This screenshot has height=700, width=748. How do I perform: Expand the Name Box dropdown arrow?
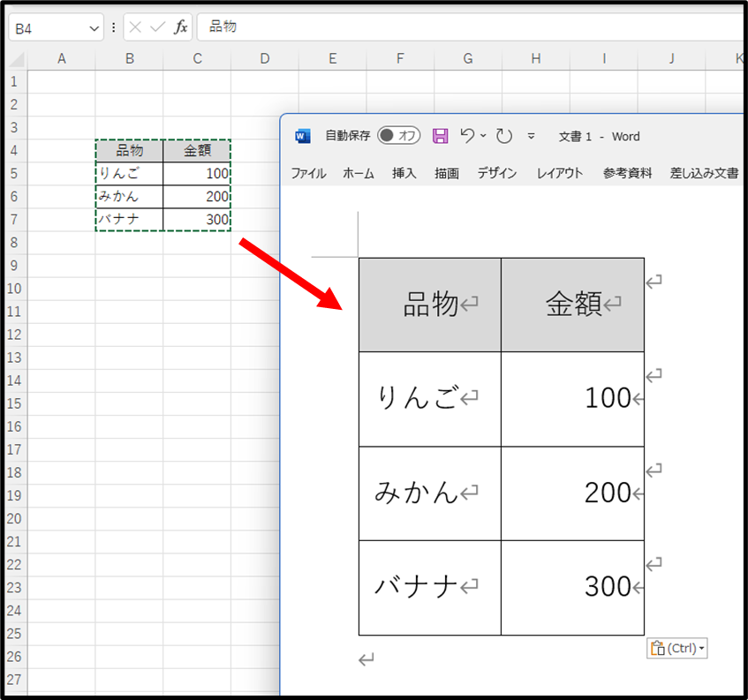(94, 27)
